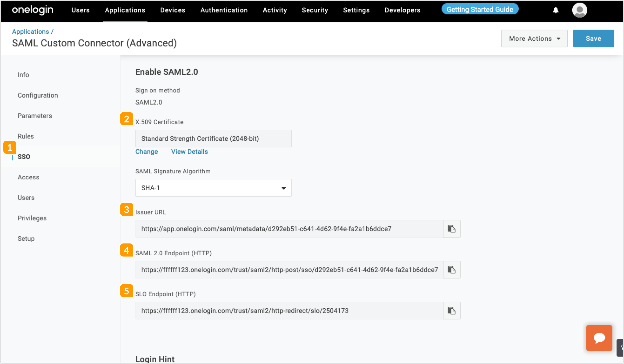
Task: Open the More Actions dropdown
Action: click(x=534, y=39)
